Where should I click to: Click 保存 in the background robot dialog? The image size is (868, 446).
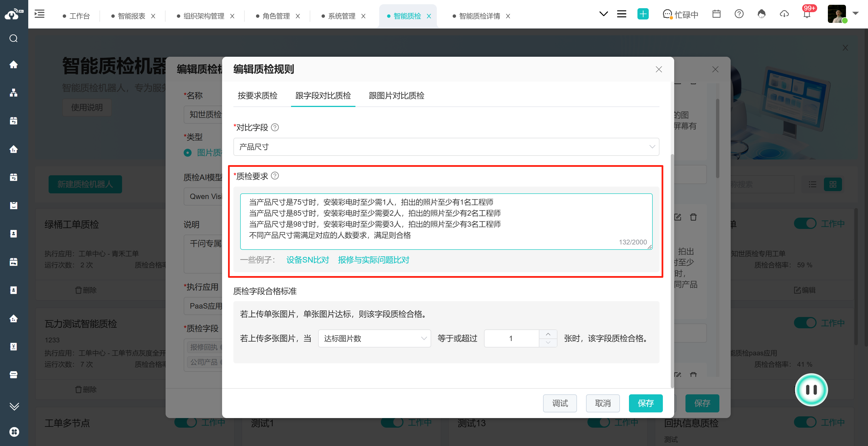coord(702,403)
